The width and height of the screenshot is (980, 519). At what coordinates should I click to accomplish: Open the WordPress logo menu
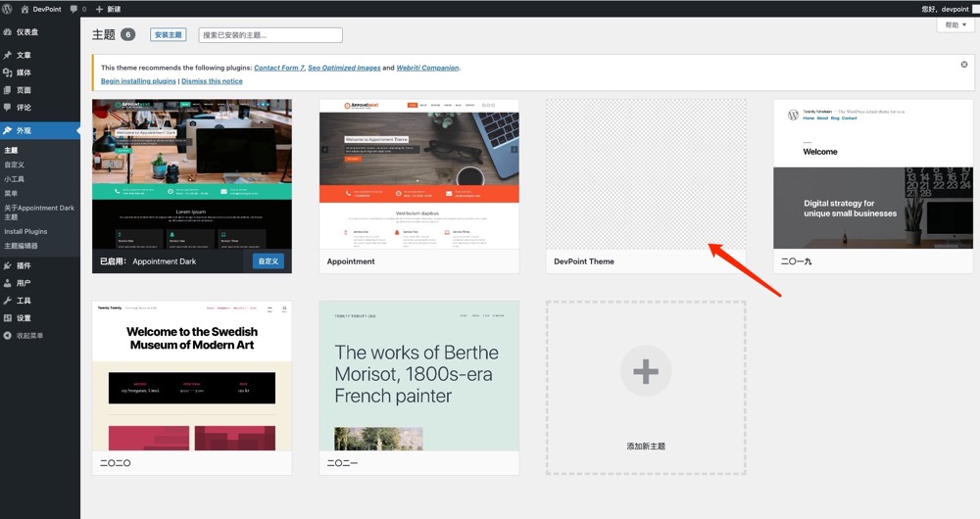click(8, 9)
